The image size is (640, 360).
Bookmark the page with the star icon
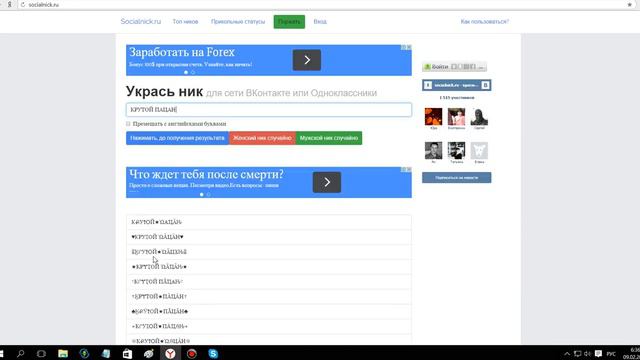(x=629, y=4)
